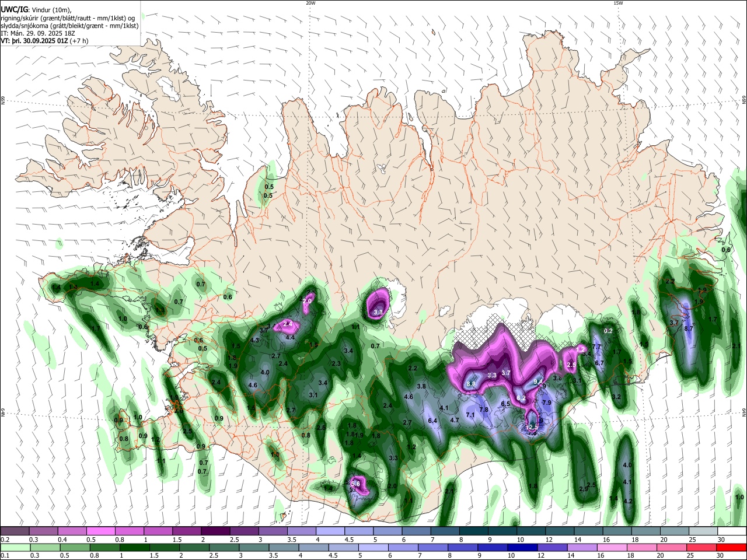
Task: Click the 6.5 precipitation value on the map
Action: [505, 404]
